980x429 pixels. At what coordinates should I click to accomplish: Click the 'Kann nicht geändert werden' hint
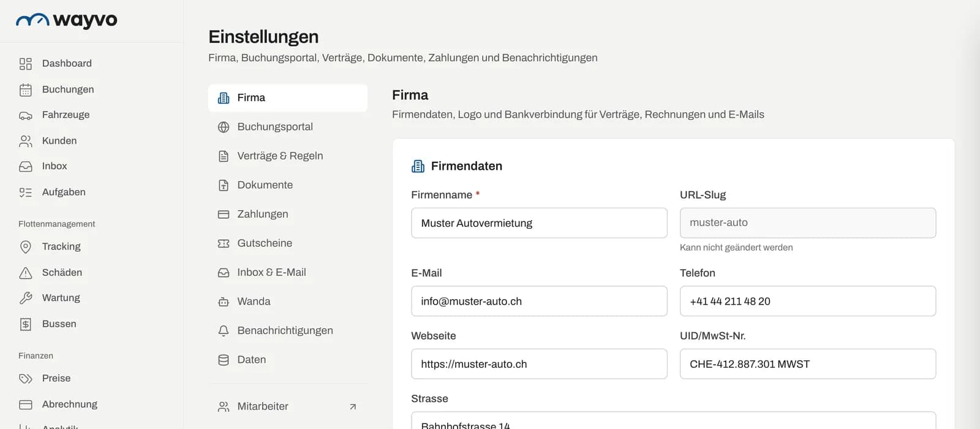pyautogui.click(x=736, y=248)
